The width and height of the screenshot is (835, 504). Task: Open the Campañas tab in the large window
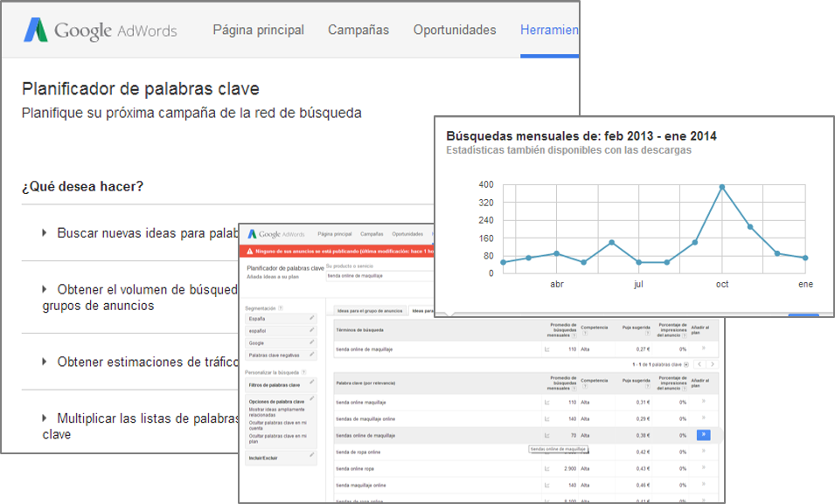click(358, 30)
